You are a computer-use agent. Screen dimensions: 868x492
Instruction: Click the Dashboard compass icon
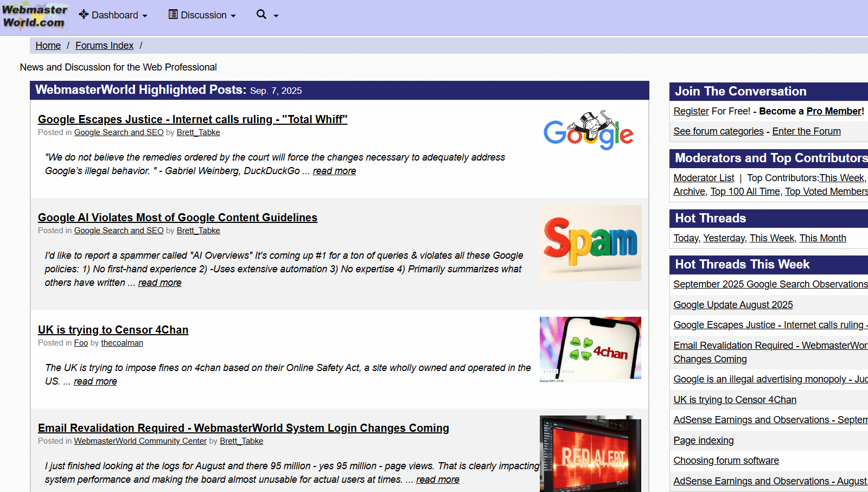coord(84,15)
